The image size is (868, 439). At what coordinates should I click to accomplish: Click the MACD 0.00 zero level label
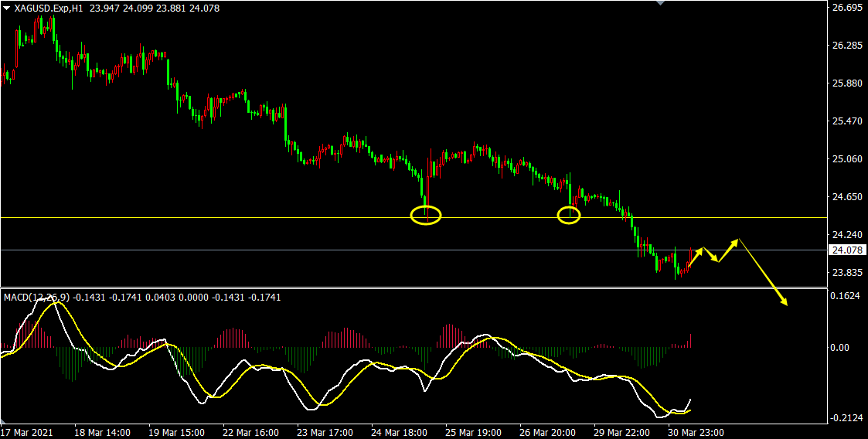pyautogui.click(x=840, y=348)
